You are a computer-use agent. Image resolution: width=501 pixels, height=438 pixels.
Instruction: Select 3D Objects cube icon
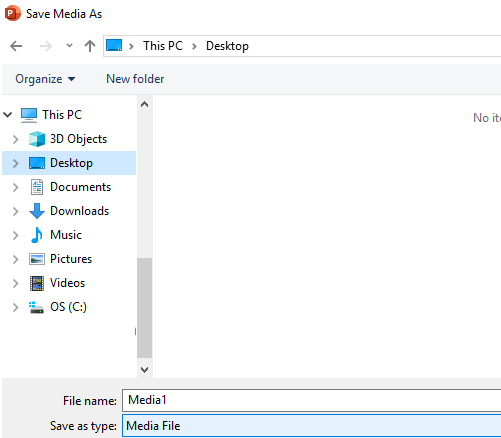point(37,139)
